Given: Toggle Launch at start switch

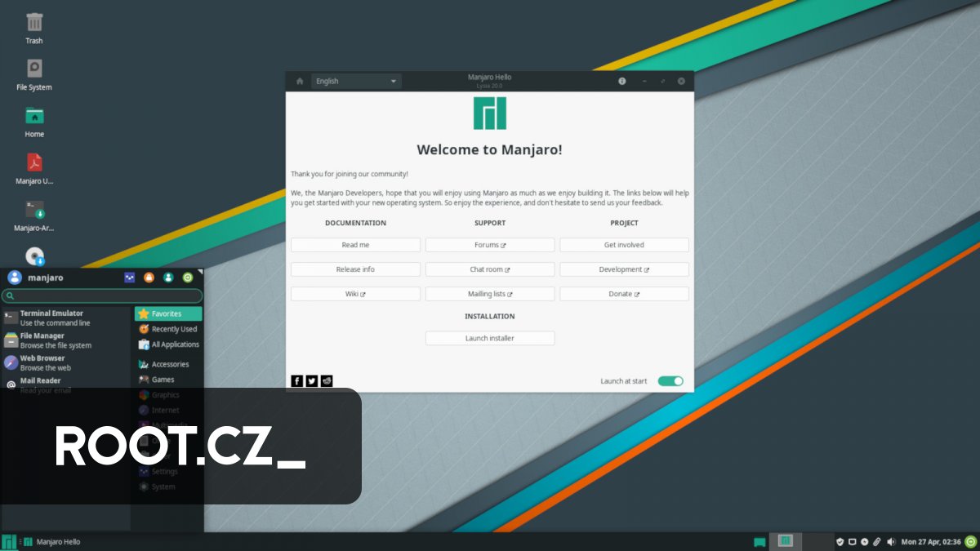Looking at the screenshot, I should point(670,380).
